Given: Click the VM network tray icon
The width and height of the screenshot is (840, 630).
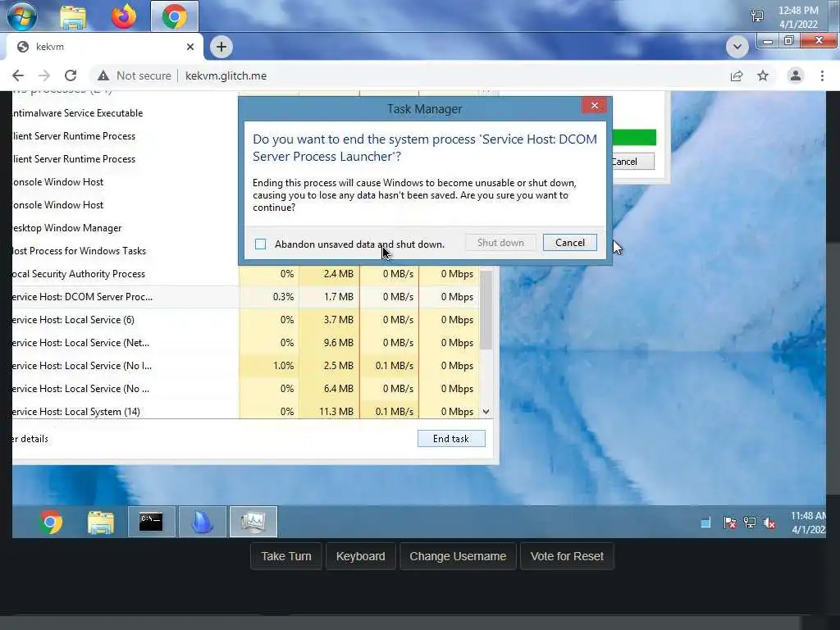Looking at the screenshot, I should [750, 523].
